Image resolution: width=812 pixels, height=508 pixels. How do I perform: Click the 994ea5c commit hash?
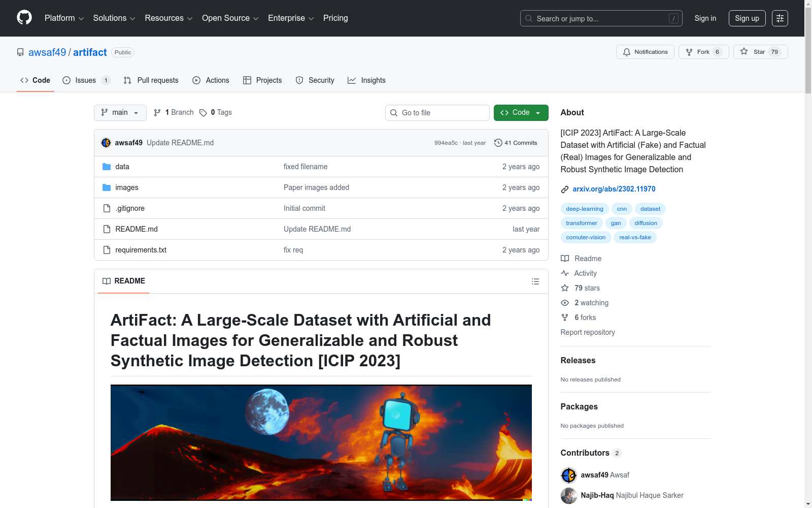(x=446, y=143)
